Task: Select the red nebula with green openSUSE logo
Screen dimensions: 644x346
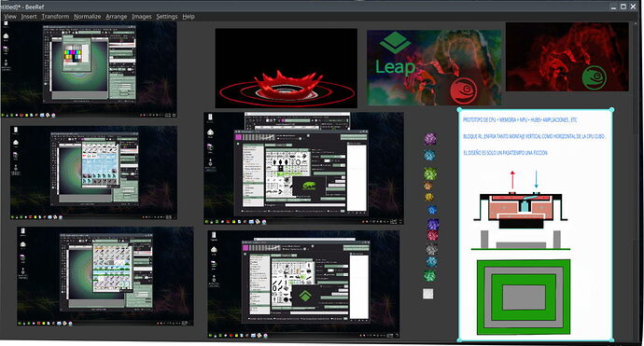Action: coord(567,57)
